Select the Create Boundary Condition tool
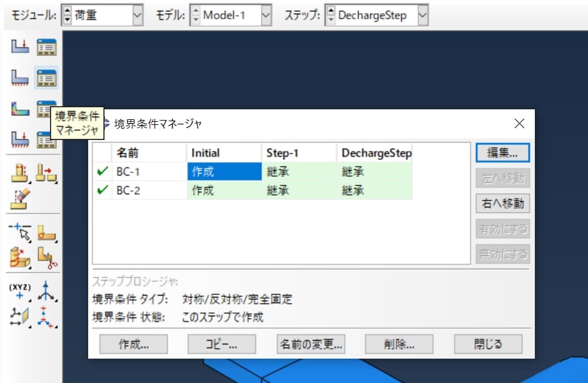 pyautogui.click(x=19, y=77)
